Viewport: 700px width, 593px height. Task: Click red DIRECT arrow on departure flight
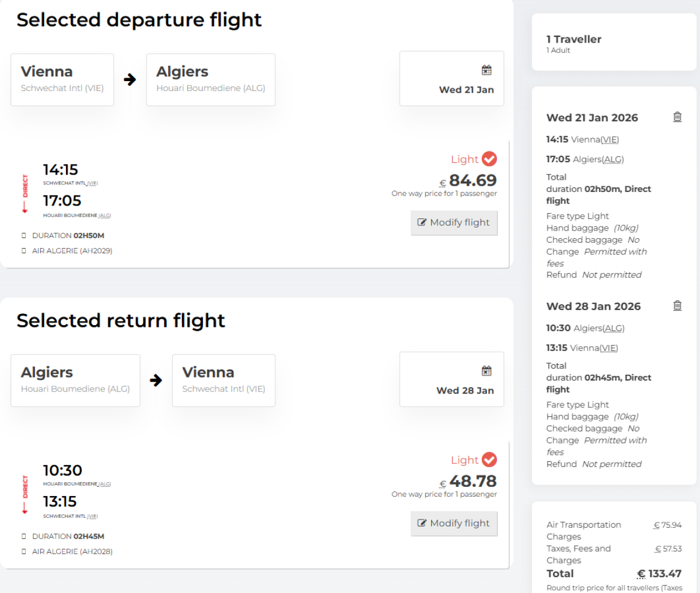coord(25,194)
